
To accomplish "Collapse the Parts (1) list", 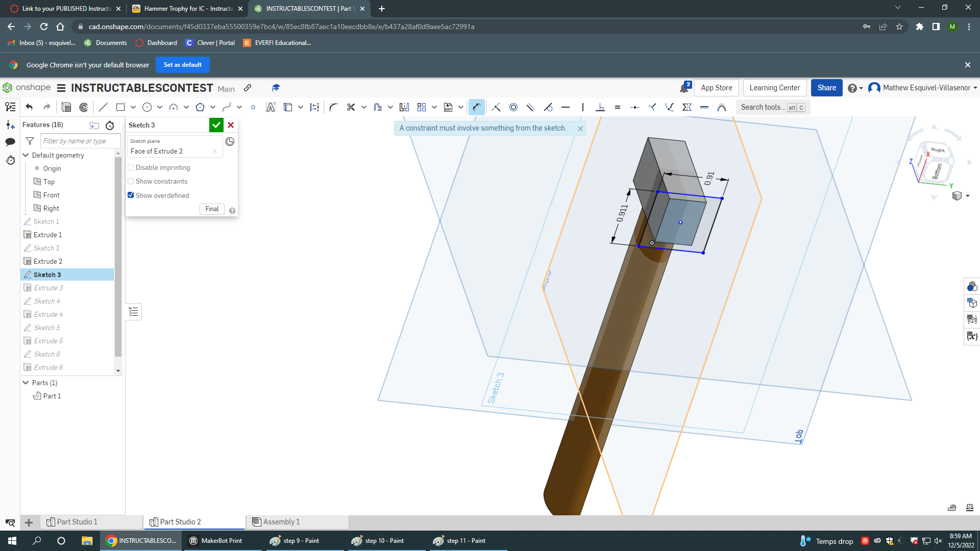I will coord(26,383).
